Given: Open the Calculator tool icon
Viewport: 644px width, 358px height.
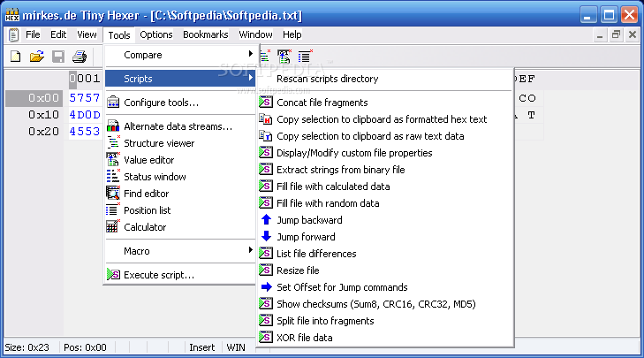Looking at the screenshot, I should [x=112, y=227].
